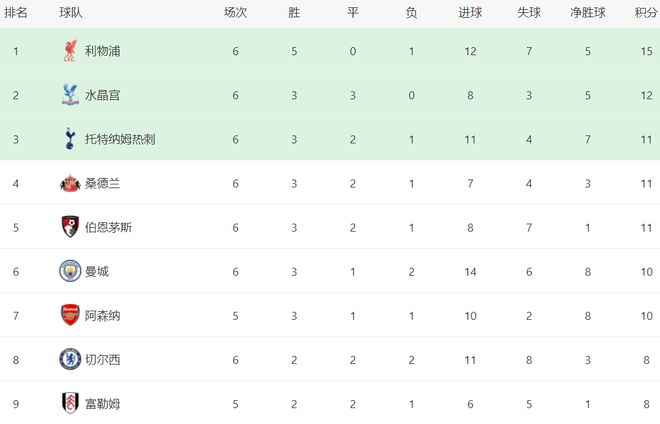
Task: Open the 利物浦 team link
Action: [x=102, y=51]
